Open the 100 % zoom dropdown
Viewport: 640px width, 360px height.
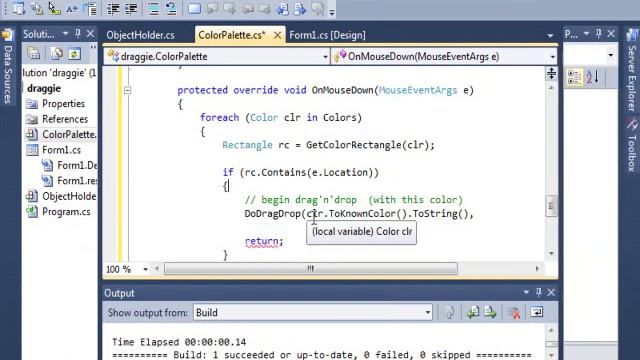pyautogui.click(x=145, y=269)
